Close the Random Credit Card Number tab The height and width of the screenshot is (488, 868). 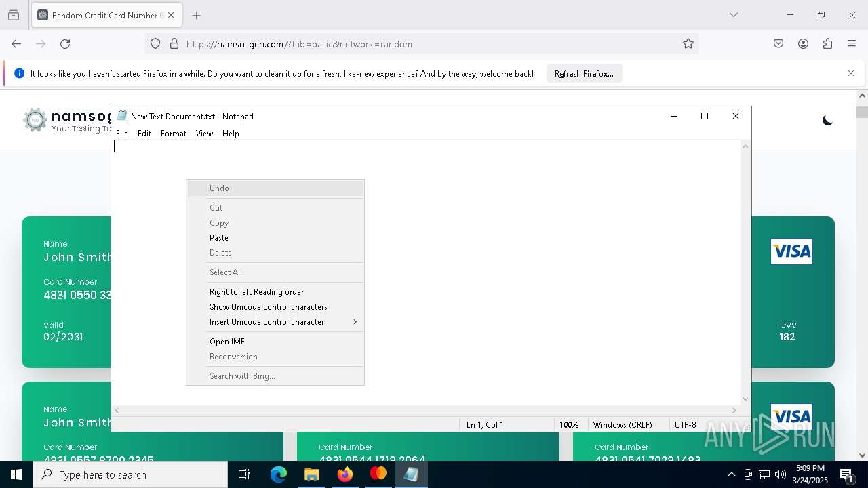click(171, 15)
